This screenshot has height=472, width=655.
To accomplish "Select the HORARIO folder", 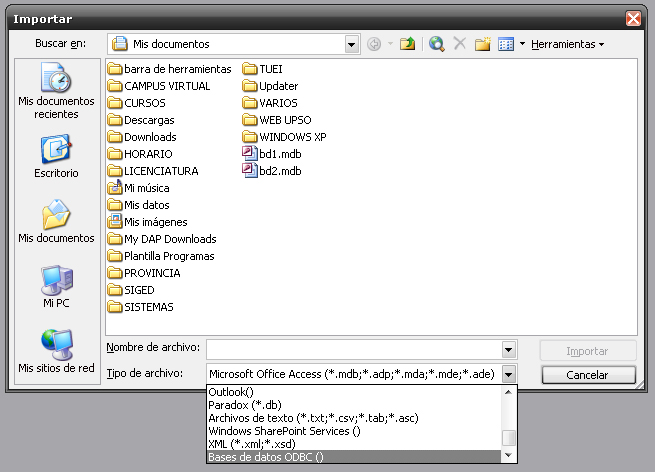I will pyautogui.click(x=140, y=154).
